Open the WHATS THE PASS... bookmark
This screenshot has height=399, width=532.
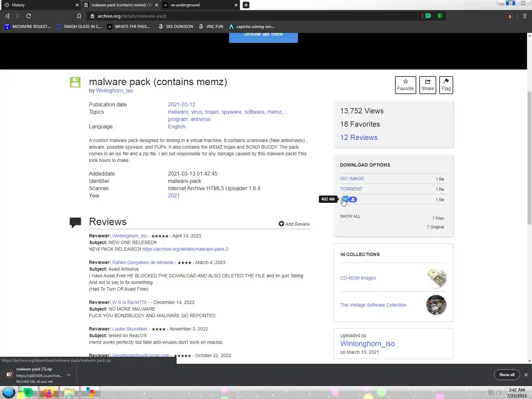128,27
